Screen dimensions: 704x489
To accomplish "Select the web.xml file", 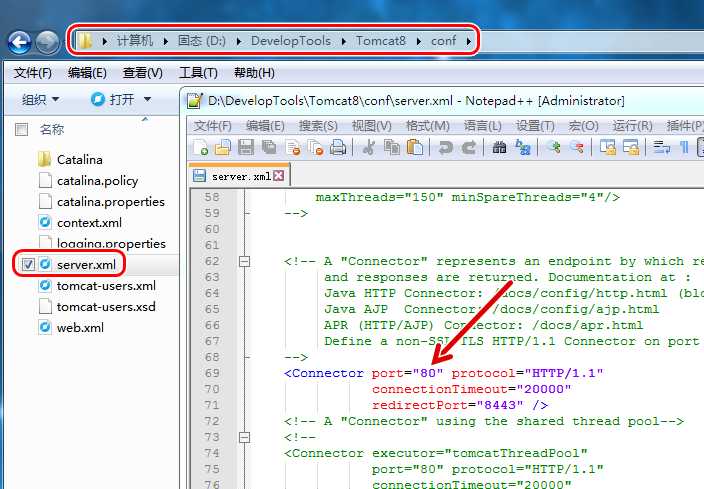I will 71,328.
